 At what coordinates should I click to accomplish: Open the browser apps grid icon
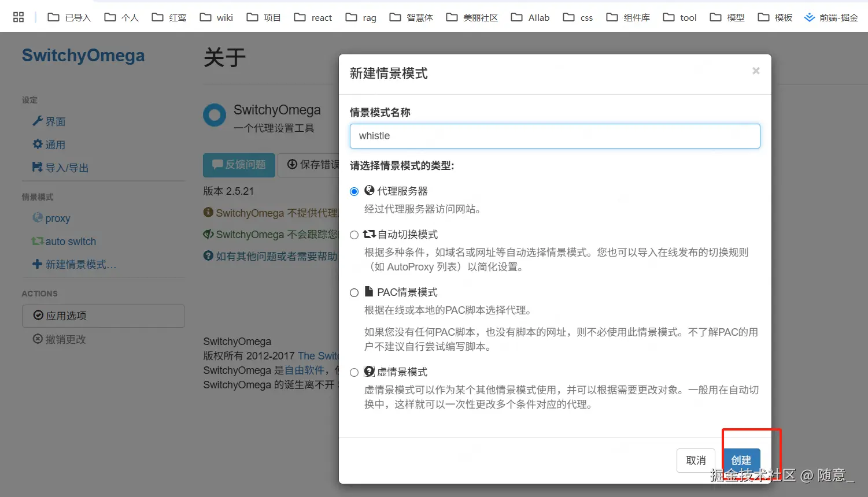click(x=19, y=17)
